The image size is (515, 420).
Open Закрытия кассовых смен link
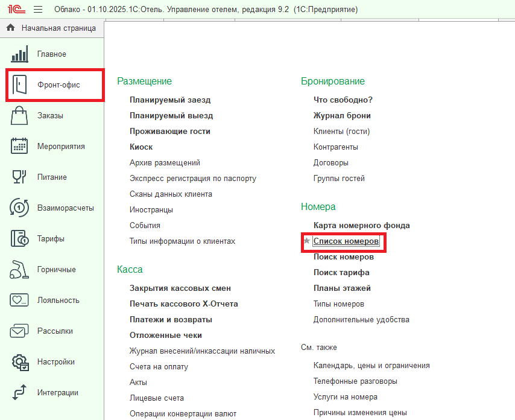pyautogui.click(x=180, y=288)
